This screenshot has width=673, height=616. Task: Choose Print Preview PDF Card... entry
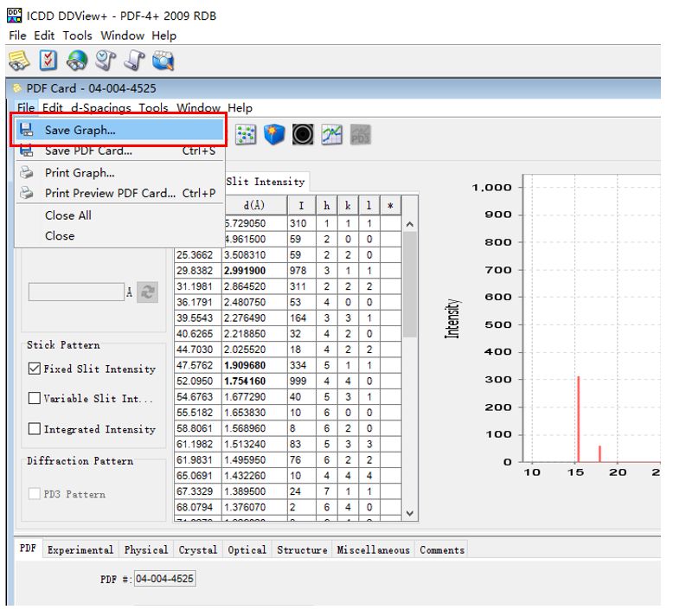(119, 193)
